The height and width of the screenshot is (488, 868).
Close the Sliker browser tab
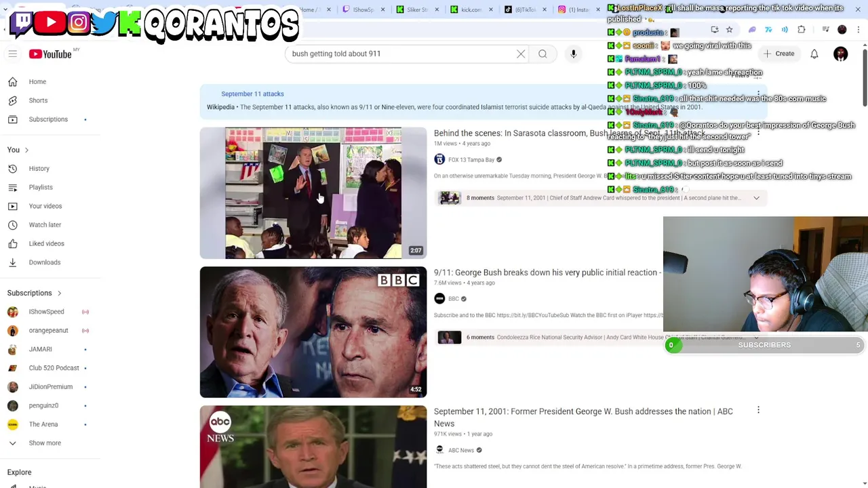tap(436, 9)
